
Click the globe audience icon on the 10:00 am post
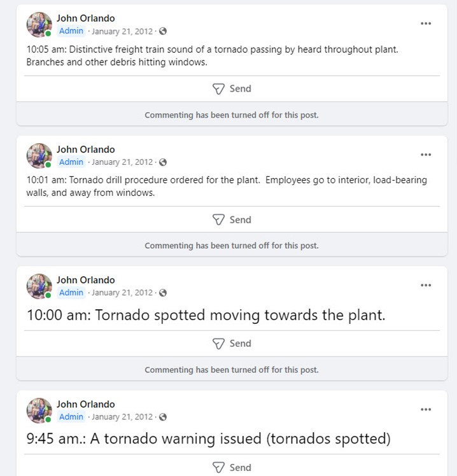pyautogui.click(x=163, y=293)
